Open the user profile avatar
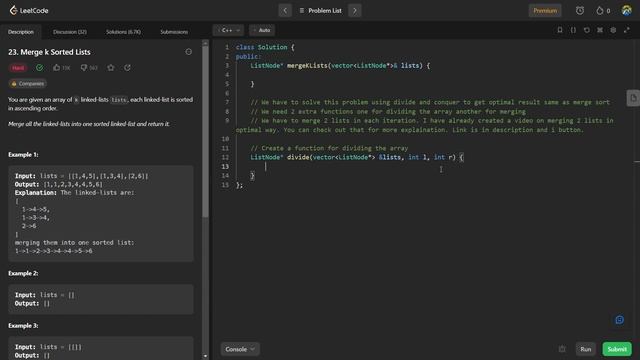 click(627, 11)
